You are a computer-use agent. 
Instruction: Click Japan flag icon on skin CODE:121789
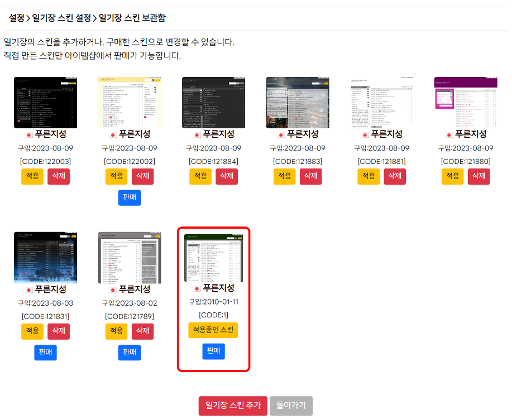113,290
